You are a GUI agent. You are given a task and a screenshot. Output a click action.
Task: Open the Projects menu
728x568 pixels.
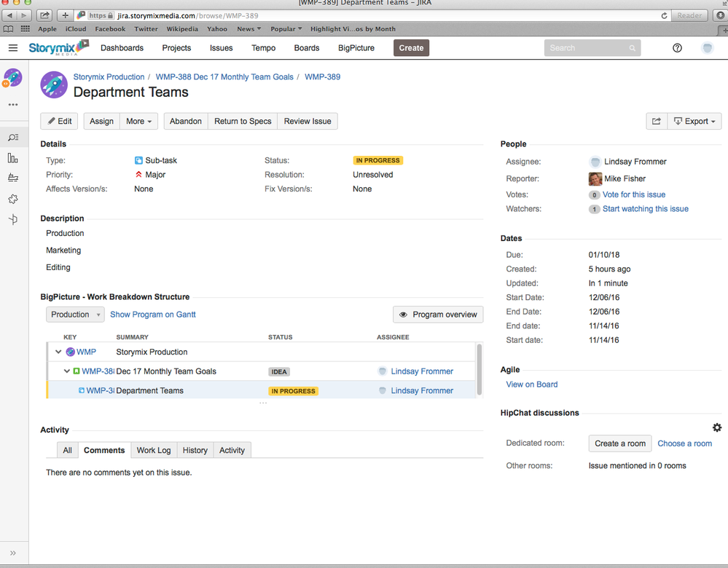click(176, 48)
